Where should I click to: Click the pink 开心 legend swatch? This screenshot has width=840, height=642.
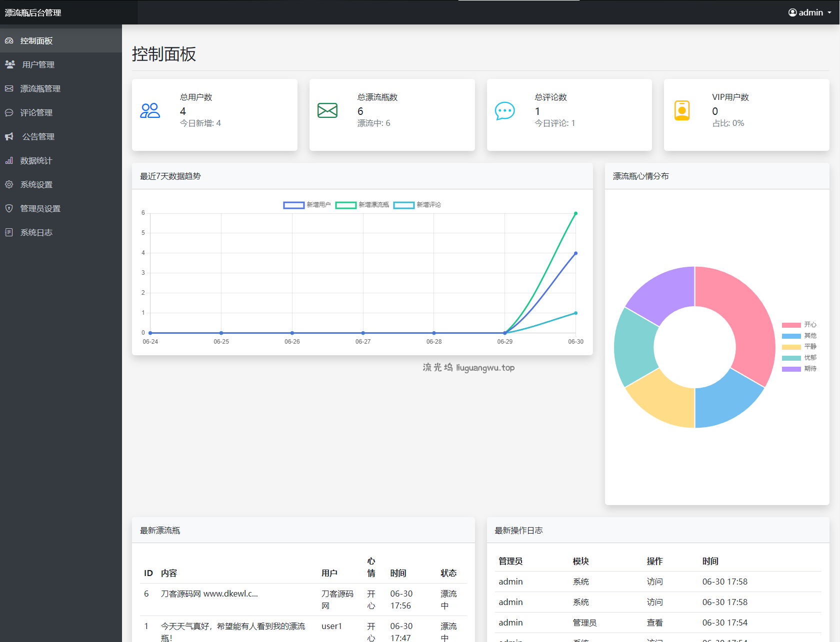click(x=791, y=325)
